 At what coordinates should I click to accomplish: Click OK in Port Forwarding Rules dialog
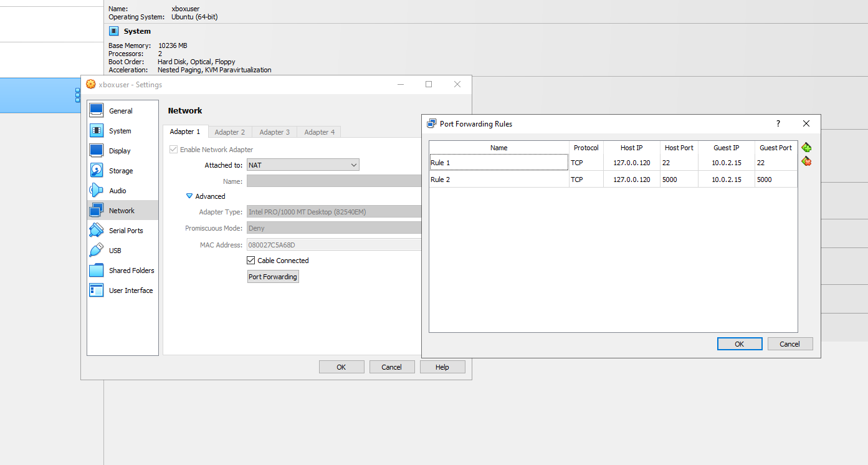click(739, 344)
